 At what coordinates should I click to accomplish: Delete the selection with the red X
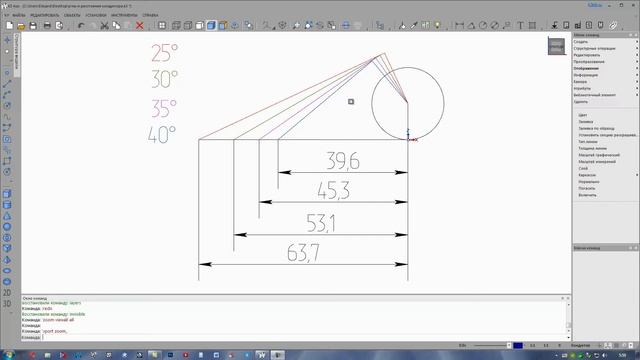[x=140, y=26]
